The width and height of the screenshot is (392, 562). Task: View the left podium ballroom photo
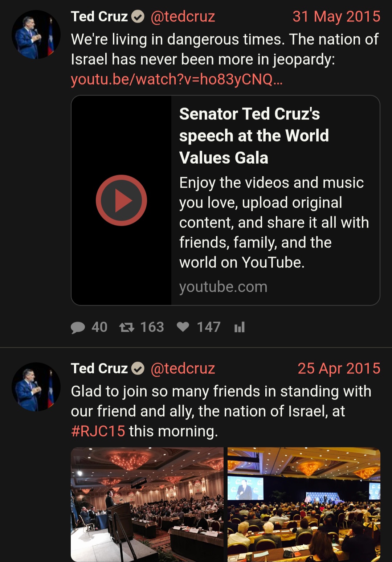point(147,505)
